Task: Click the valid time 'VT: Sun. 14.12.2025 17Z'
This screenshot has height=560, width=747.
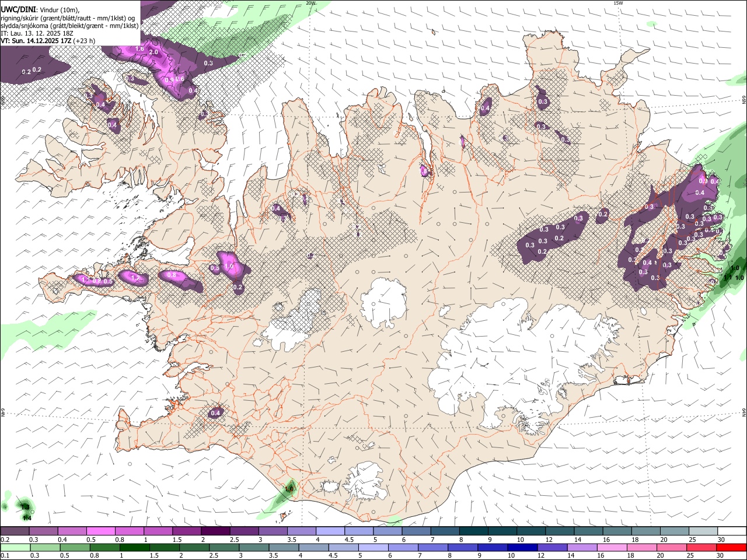Action: tap(36, 41)
